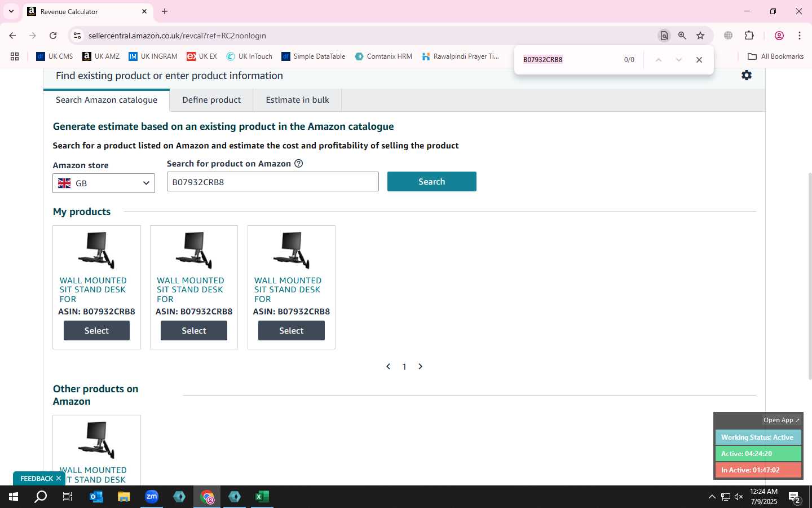
Task: Open the tab search dropdown arrow
Action: tap(11, 11)
